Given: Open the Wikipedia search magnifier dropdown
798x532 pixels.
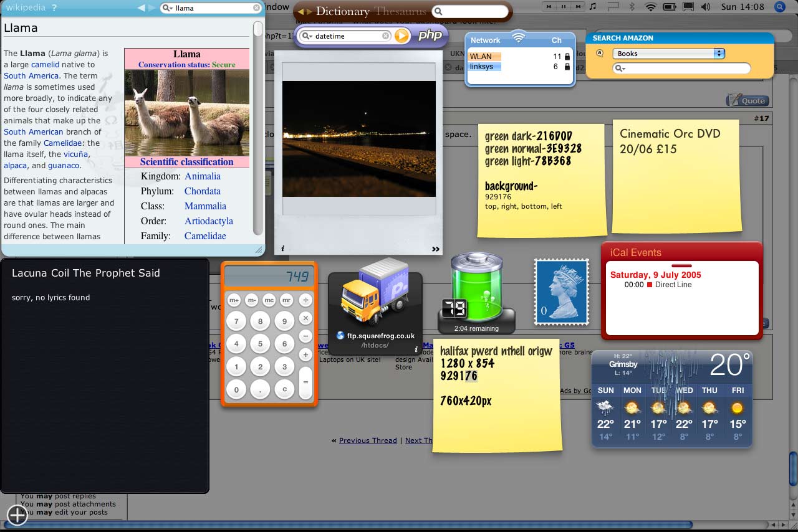Looking at the screenshot, I should [x=168, y=8].
